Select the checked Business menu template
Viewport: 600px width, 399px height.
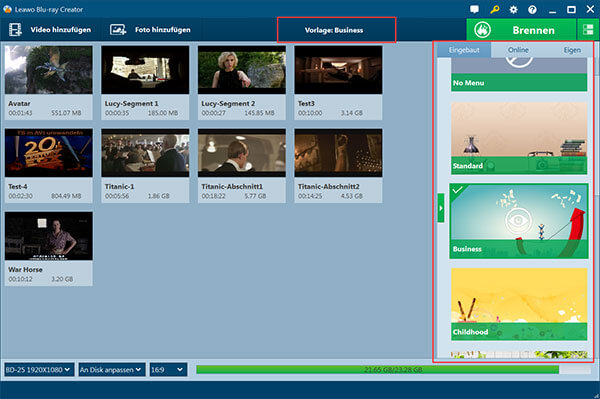[519, 221]
